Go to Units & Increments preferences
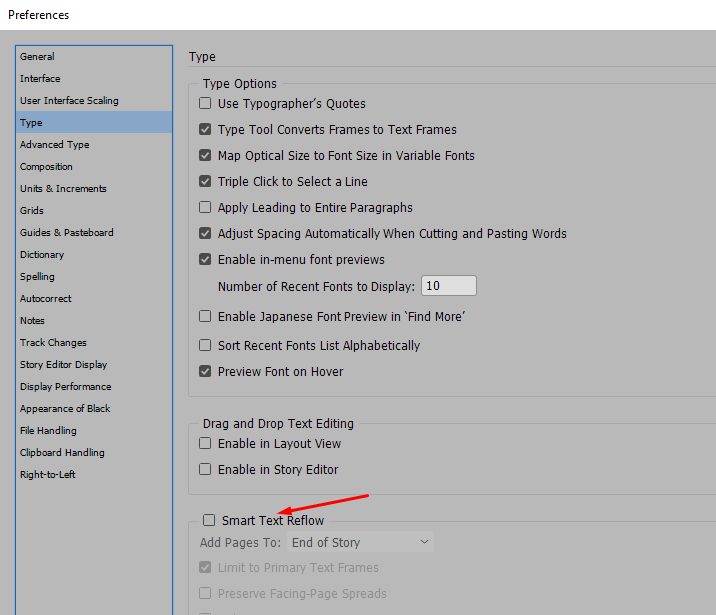The image size is (716, 615). coord(63,189)
